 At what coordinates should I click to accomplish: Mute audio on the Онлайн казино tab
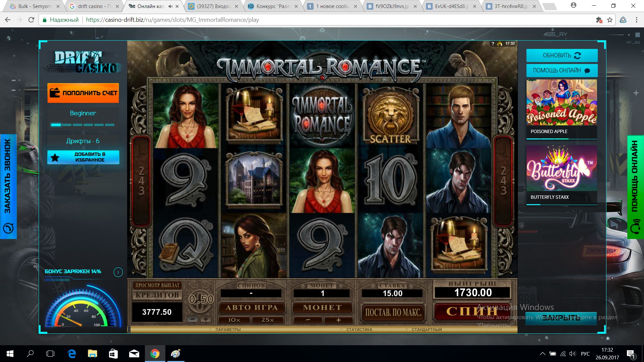(170, 6)
